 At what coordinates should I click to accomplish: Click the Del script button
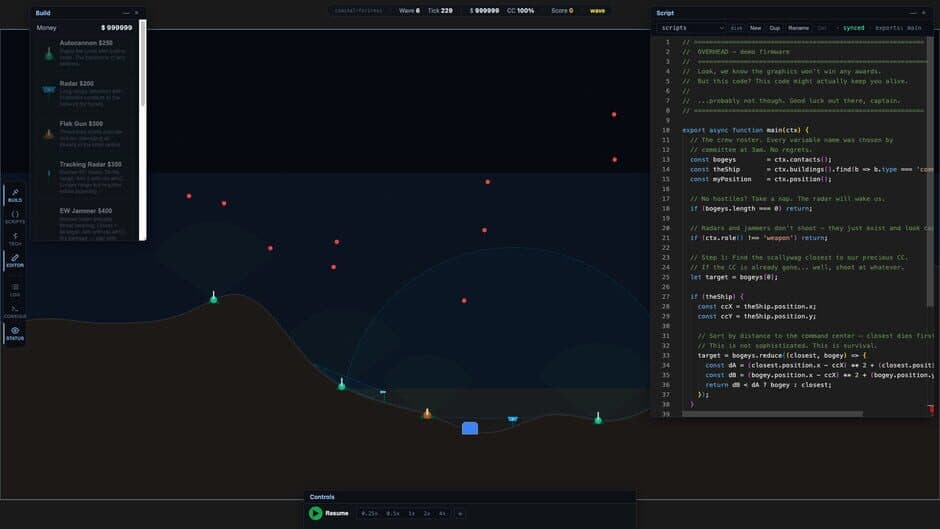pos(822,28)
